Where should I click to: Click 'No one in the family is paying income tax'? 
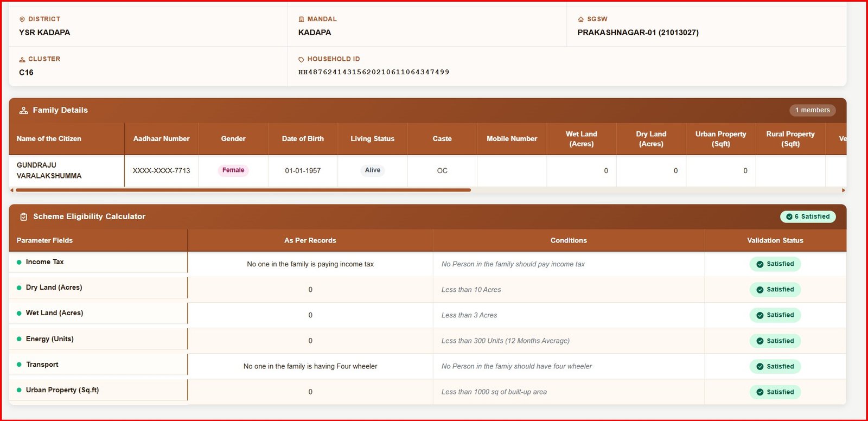310,264
